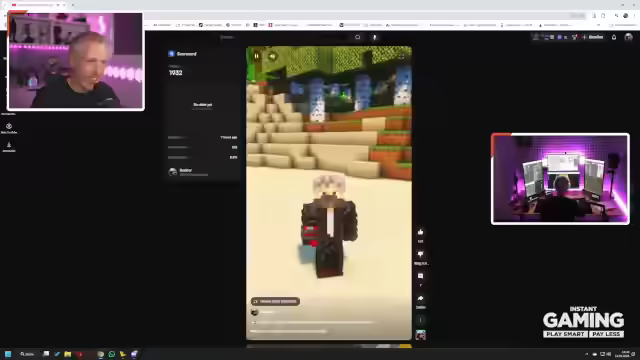Screen dimensions: 640x360
Task: Select the 1932 likes count text
Action: 176,73
